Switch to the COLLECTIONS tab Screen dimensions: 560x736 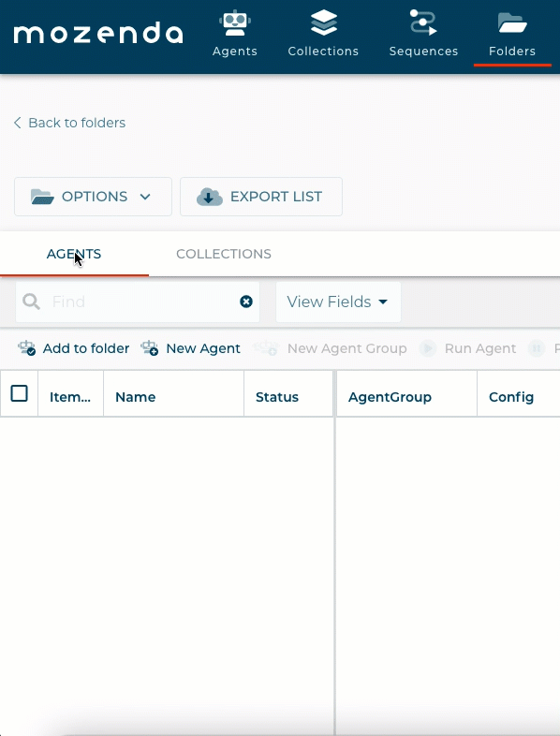(x=224, y=254)
